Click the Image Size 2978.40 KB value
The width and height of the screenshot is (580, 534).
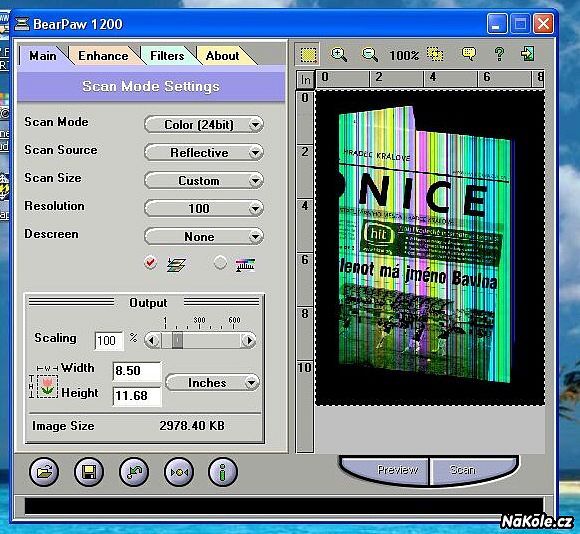[192, 426]
